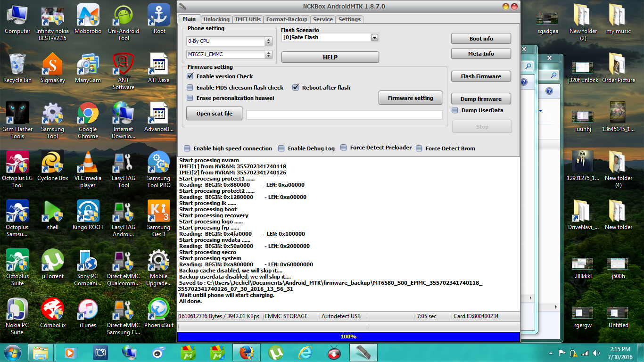Open the Cyclone Box desktop icon
The height and width of the screenshot is (362, 644).
click(52, 163)
